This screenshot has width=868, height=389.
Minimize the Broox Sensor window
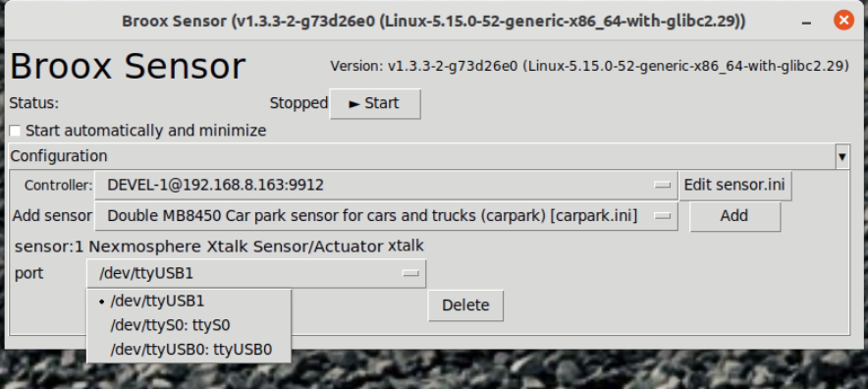click(x=806, y=22)
